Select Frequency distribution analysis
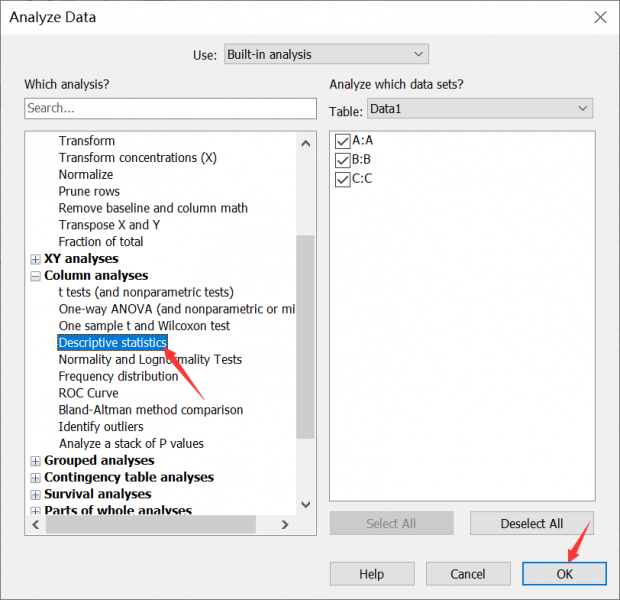The height and width of the screenshot is (600, 620). [x=118, y=376]
